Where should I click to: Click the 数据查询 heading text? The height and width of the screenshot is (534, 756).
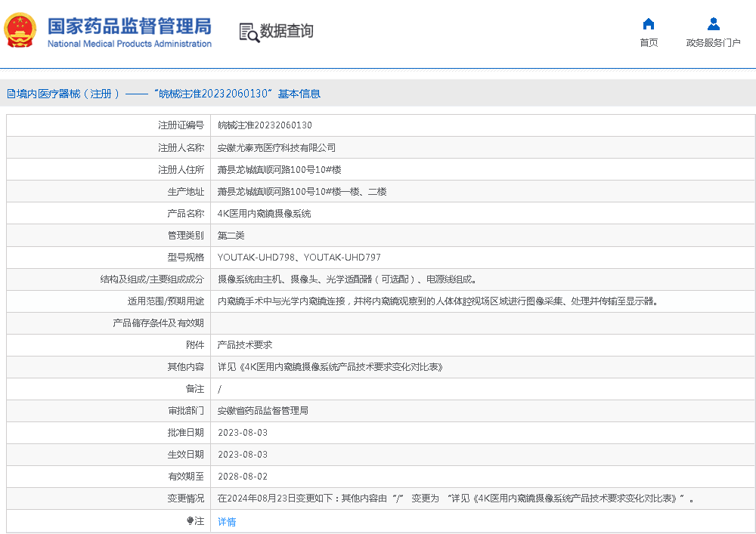(x=287, y=31)
